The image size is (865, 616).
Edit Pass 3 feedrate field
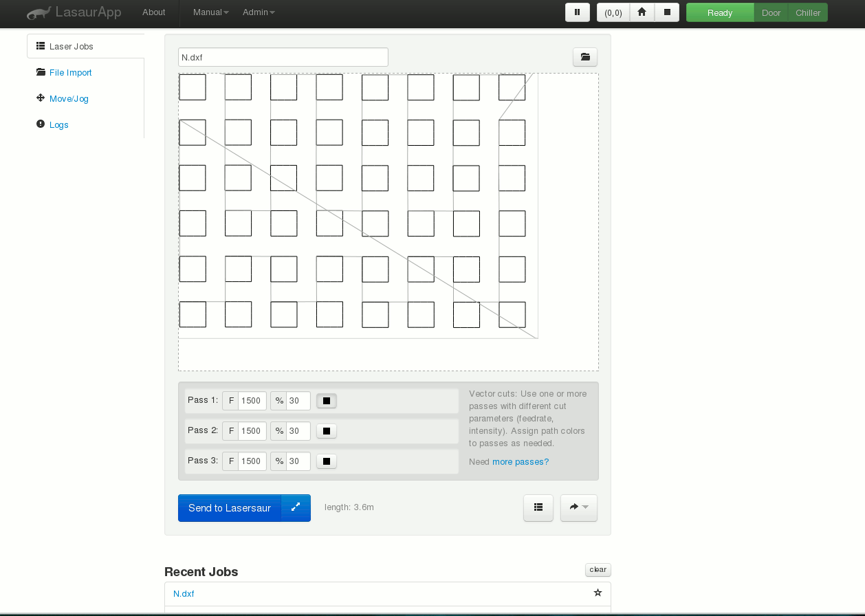pyautogui.click(x=252, y=461)
